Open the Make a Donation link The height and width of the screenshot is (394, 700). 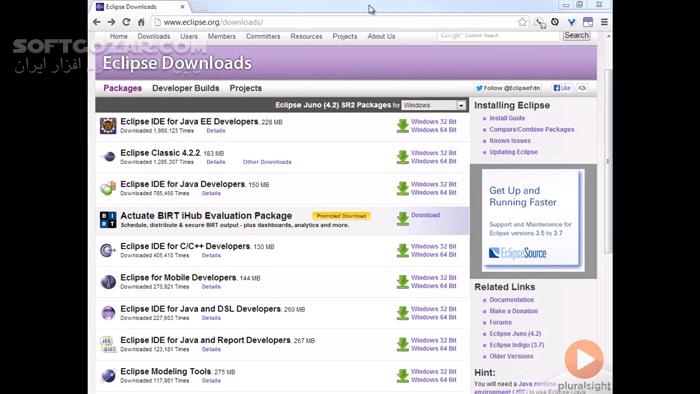click(513, 311)
